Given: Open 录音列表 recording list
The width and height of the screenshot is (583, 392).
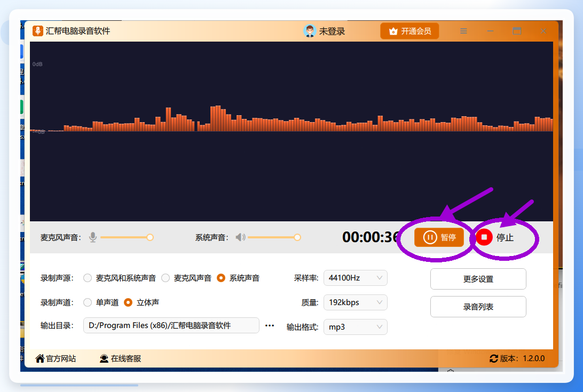Looking at the screenshot, I should [478, 307].
